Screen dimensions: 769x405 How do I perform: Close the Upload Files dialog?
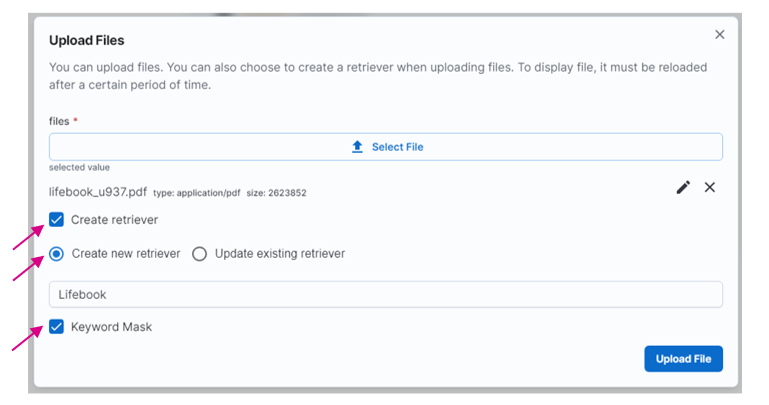coord(719,35)
